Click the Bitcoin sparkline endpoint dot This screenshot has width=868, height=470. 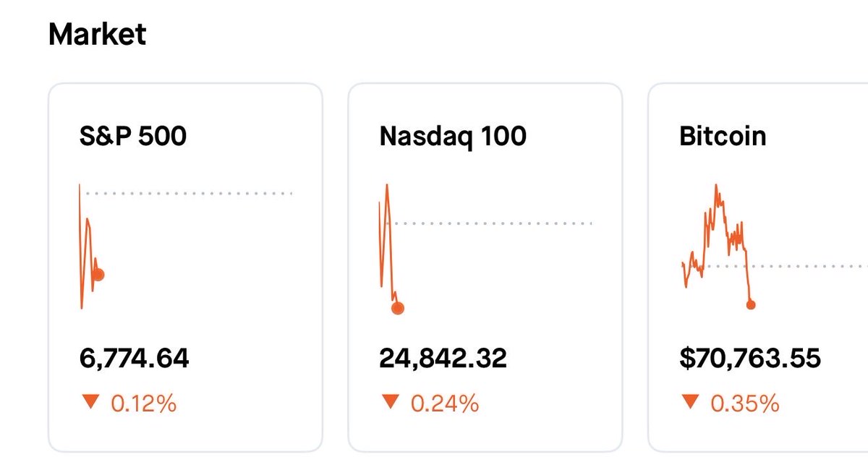point(751,305)
